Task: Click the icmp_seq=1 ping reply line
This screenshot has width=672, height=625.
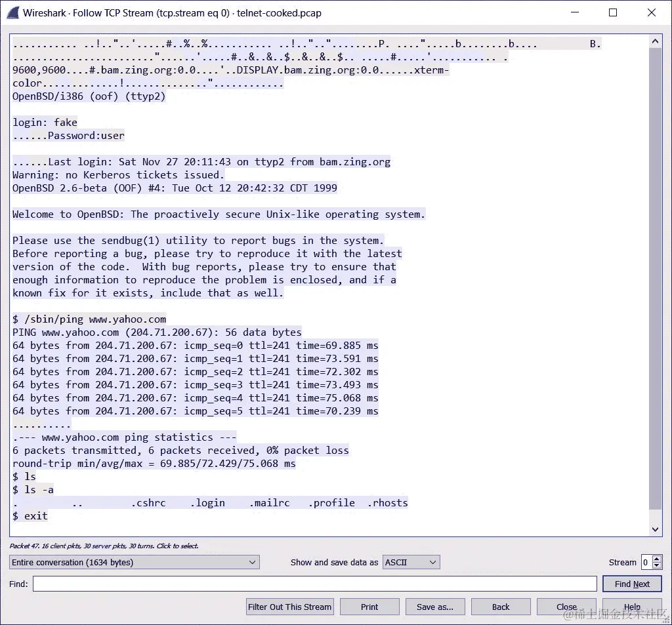Action: click(196, 359)
